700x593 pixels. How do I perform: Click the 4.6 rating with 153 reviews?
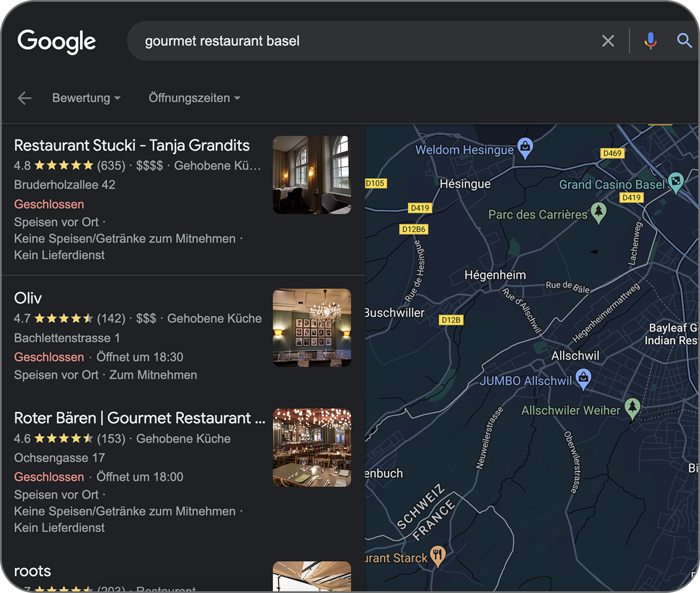pyautogui.click(x=70, y=438)
